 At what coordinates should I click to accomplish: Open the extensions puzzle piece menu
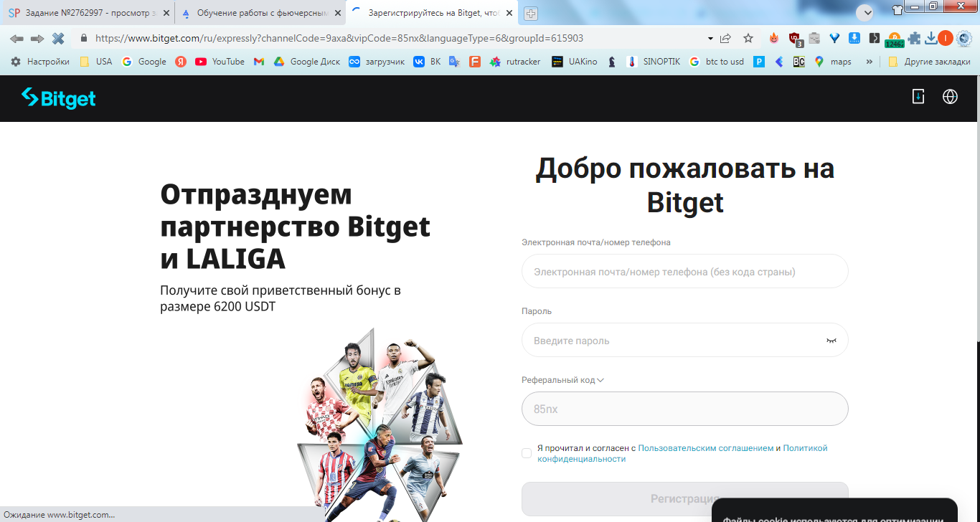pos(914,38)
